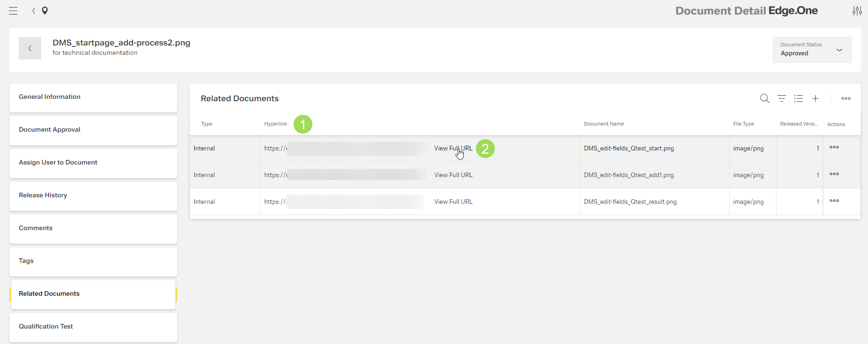Open actions for DMS_edit-fields_Qtest_start.png row

click(834, 148)
